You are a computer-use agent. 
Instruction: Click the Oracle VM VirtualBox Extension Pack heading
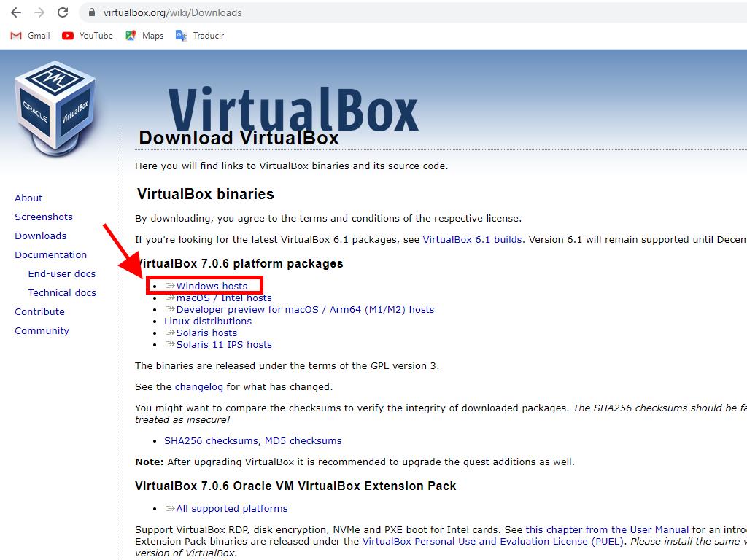click(295, 486)
